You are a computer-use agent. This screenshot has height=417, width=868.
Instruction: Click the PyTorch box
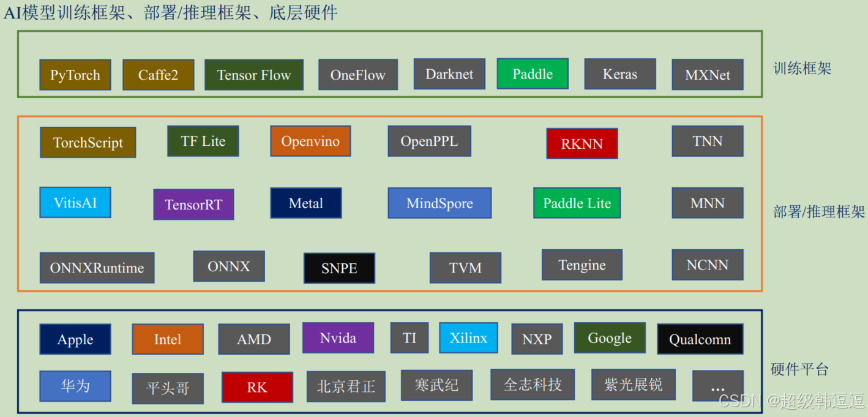click(75, 75)
